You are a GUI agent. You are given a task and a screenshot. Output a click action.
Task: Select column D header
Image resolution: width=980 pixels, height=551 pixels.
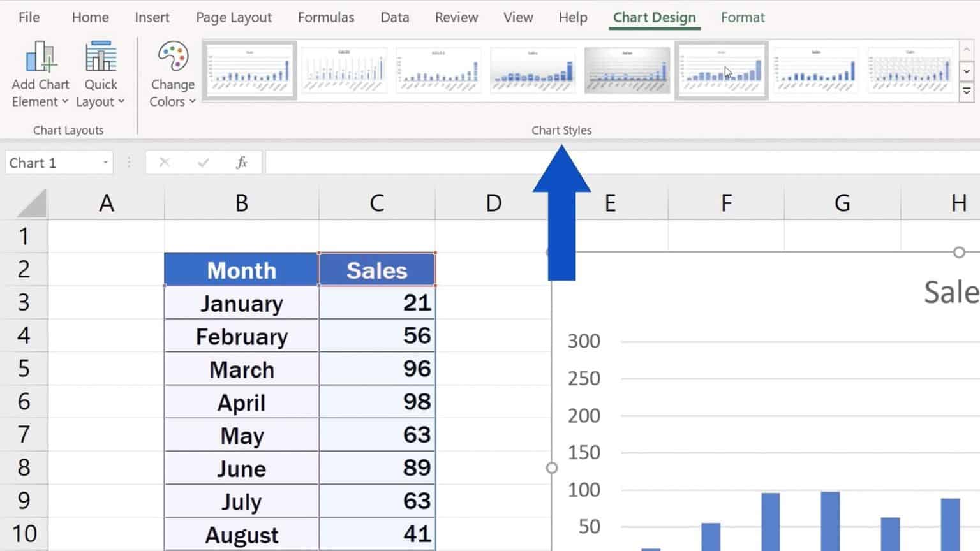point(493,203)
